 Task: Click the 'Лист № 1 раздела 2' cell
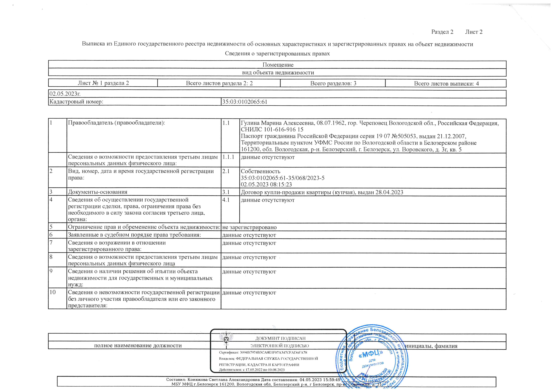[x=103, y=83]
